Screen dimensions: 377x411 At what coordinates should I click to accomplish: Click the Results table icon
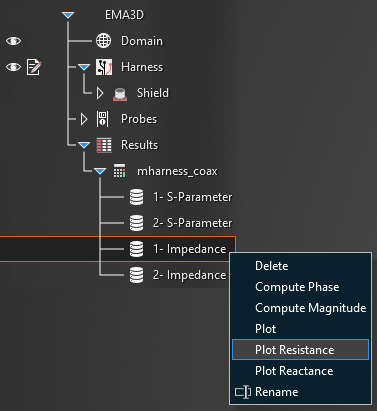[x=104, y=145]
